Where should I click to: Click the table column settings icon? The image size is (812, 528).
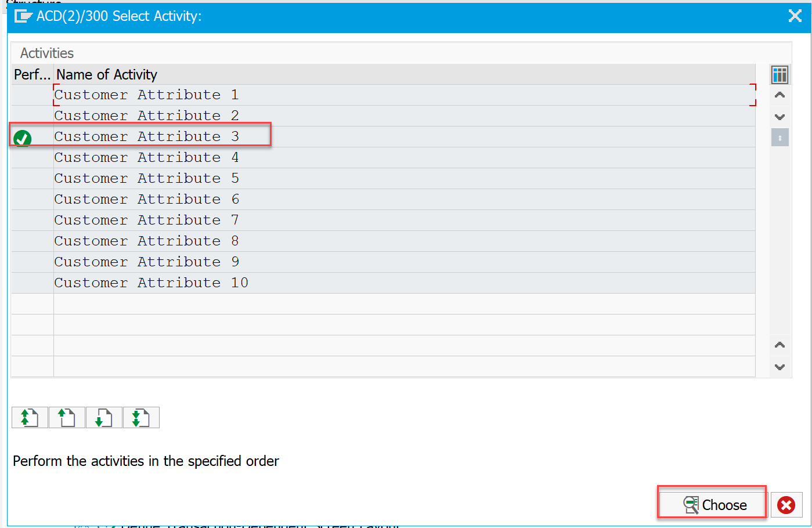pos(779,74)
